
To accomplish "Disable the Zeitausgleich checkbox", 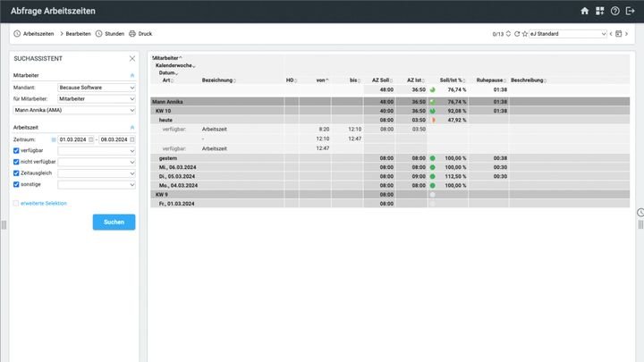I will point(17,173).
